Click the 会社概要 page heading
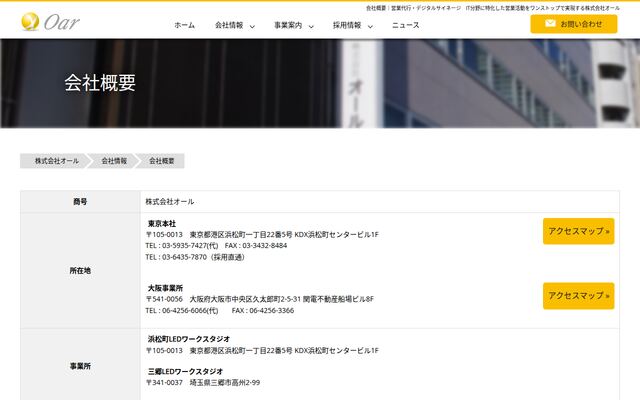Image resolution: width=640 pixels, height=400 pixels. 100,83
